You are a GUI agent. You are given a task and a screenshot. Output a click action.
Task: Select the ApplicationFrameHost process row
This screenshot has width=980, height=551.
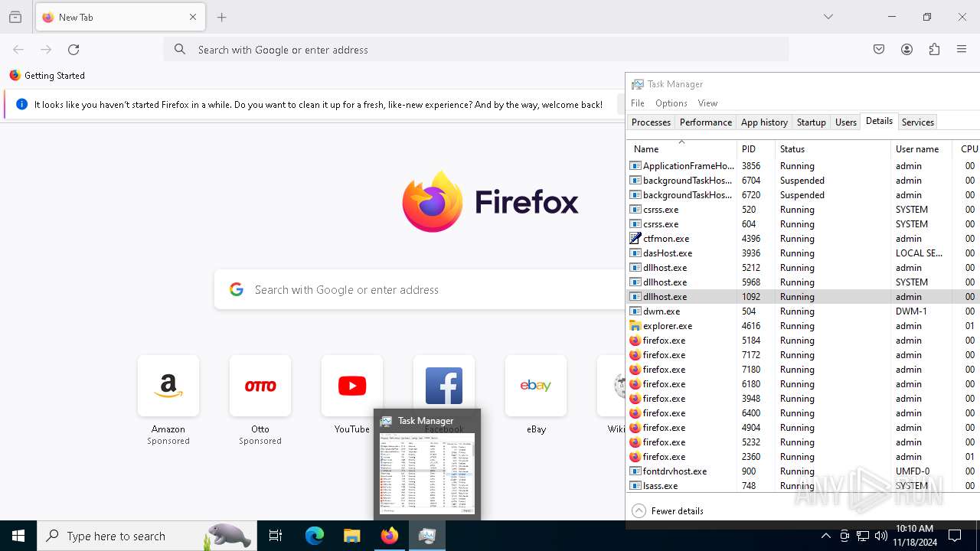click(x=803, y=165)
